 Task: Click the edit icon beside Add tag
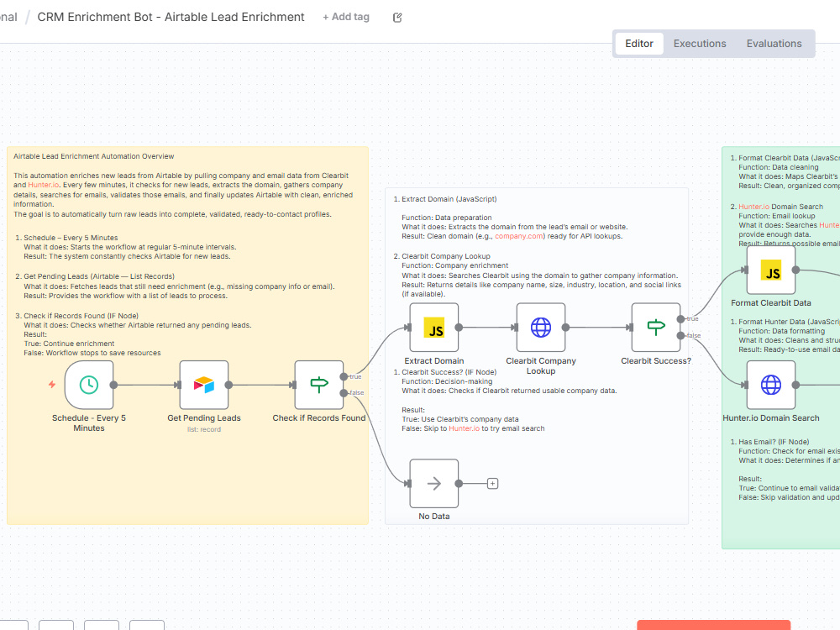pos(397,18)
